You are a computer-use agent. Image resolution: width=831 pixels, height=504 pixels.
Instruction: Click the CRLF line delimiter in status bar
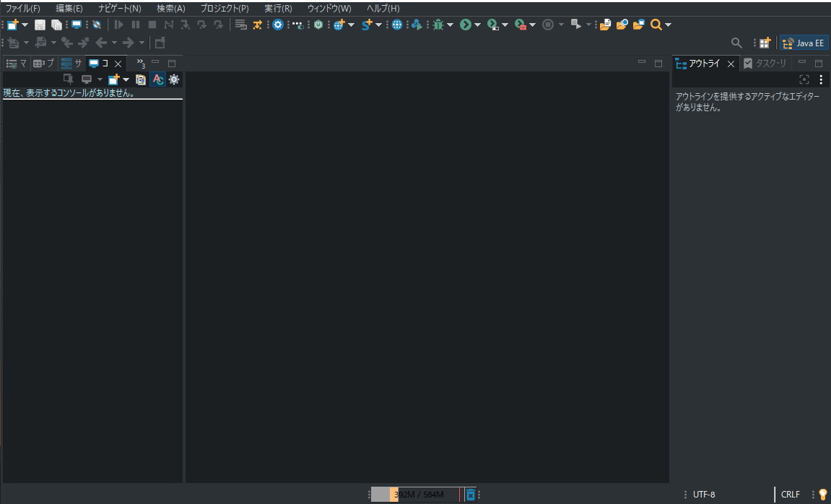pyautogui.click(x=790, y=495)
